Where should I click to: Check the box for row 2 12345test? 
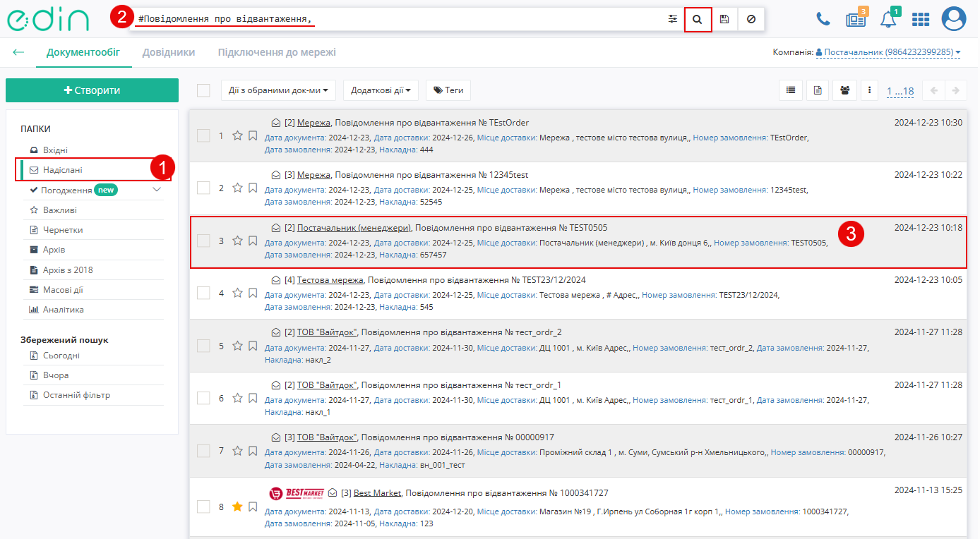pyautogui.click(x=203, y=188)
